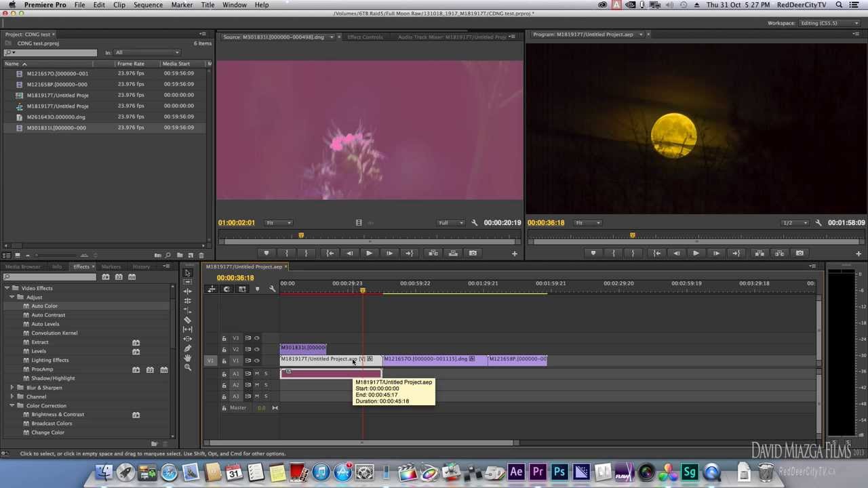Screen dimensions: 868x488
Task: Sort project items by Frame Rate column
Action: coord(130,64)
